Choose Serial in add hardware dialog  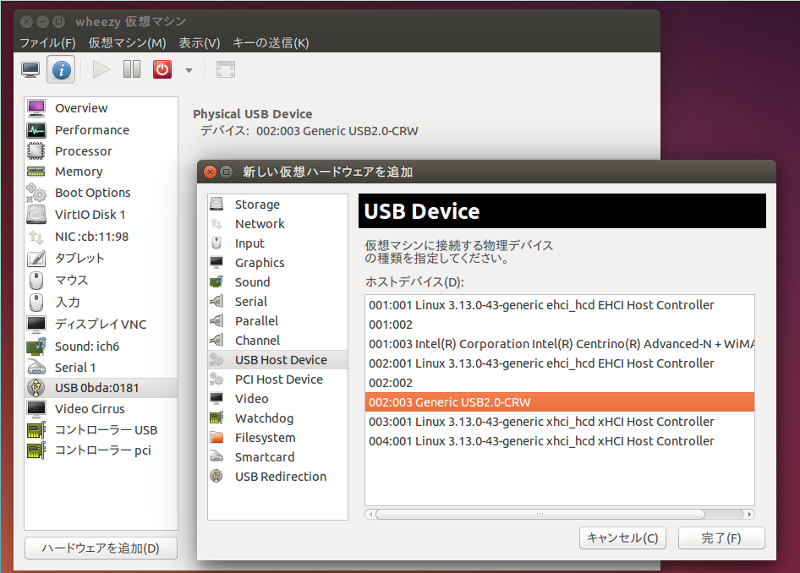coord(278,302)
